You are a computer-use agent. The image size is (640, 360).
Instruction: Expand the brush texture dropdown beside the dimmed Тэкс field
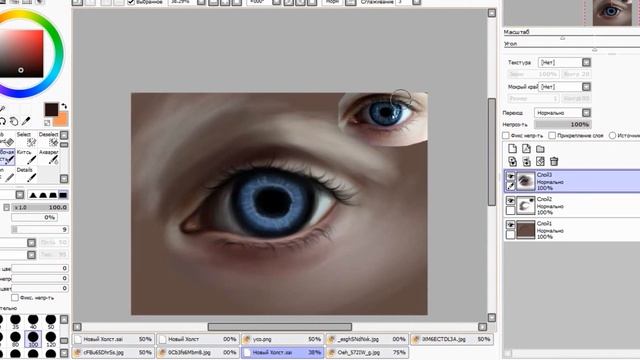[31, 255]
